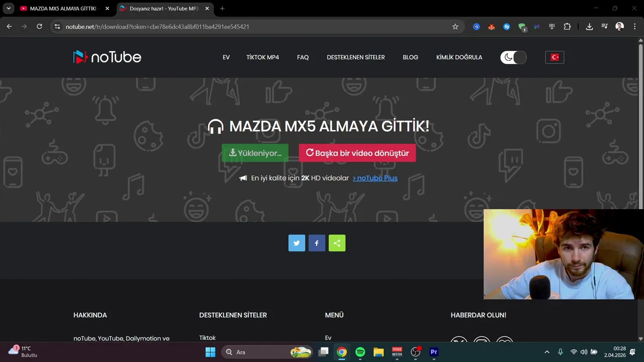Open the MetaMask fox extension
Image resolution: width=644 pixels, height=362 pixels.
point(492,27)
